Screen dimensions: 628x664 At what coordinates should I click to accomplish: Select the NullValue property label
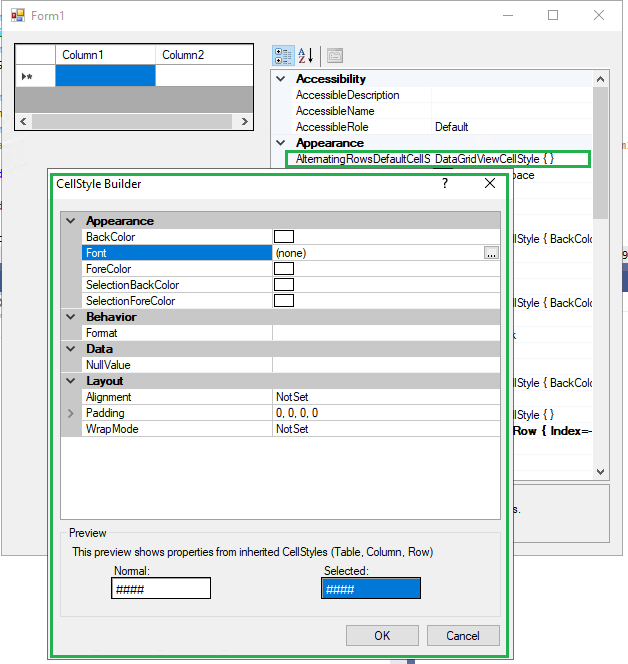point(108,365)
